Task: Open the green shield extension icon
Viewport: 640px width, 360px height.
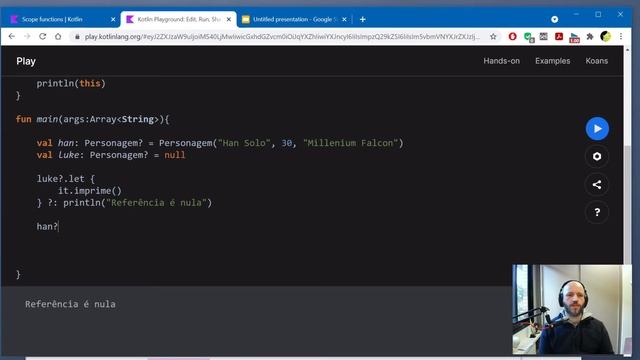Action: (528, 37)
